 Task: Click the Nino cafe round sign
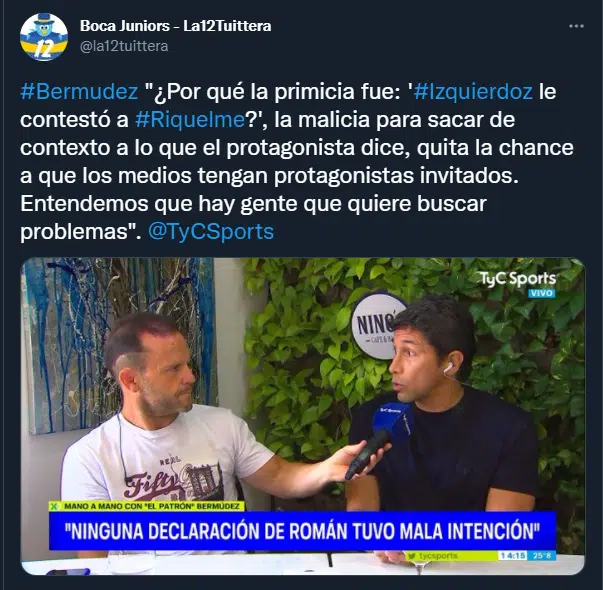[x=377, y=326]
